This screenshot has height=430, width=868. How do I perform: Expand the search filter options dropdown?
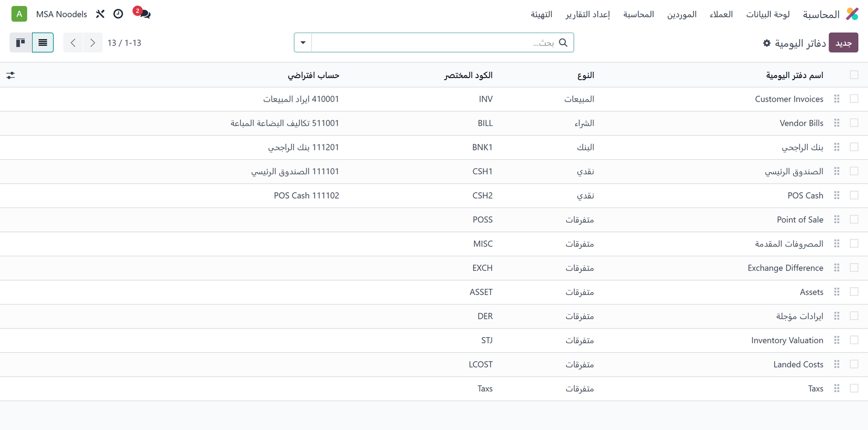(303, 42)
